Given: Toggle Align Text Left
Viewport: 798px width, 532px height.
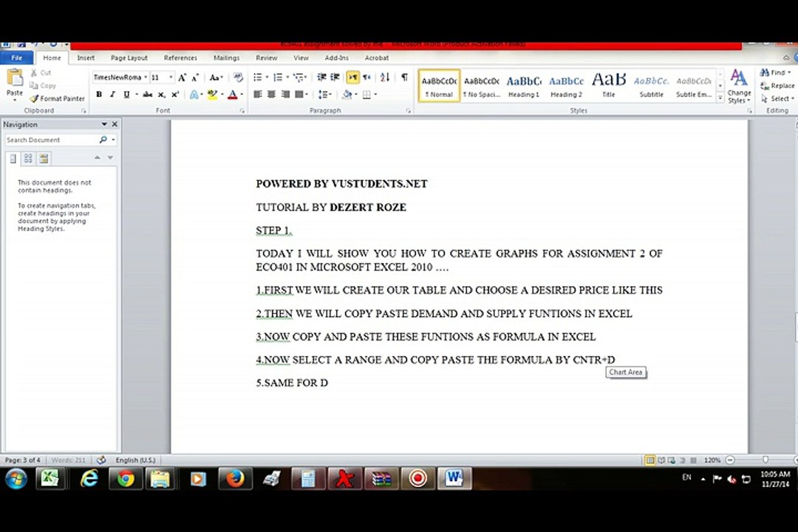Looking at the screenshot, I should click(x=258, y=94).
